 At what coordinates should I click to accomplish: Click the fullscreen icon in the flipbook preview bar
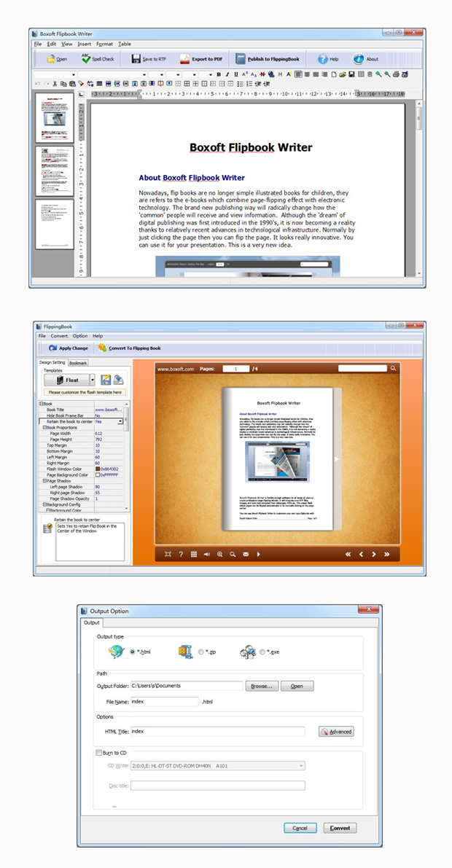[x=168, y=554]
